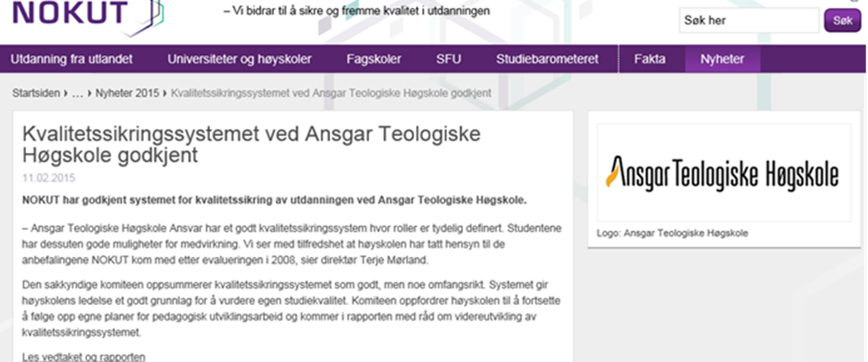The height and width of the screenshot is (362, 868).
Task: Click the date 11.02.2015
Action: [x=49, y=178]
